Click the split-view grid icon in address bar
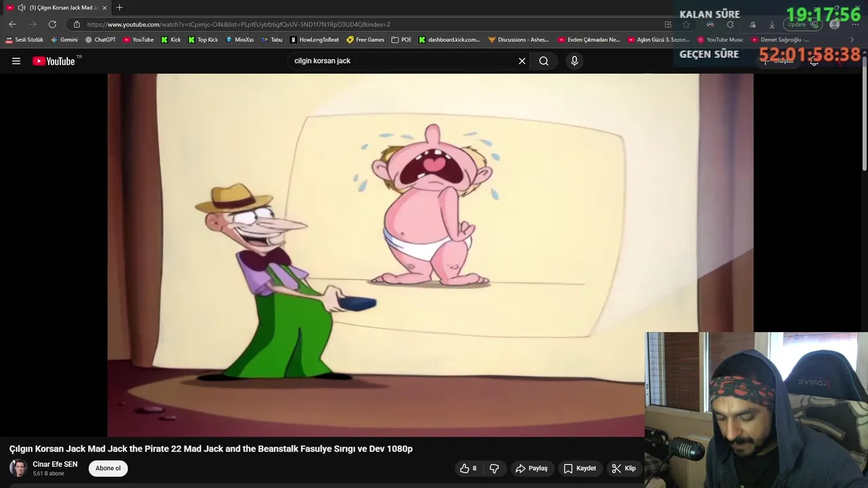 point(668,24)
